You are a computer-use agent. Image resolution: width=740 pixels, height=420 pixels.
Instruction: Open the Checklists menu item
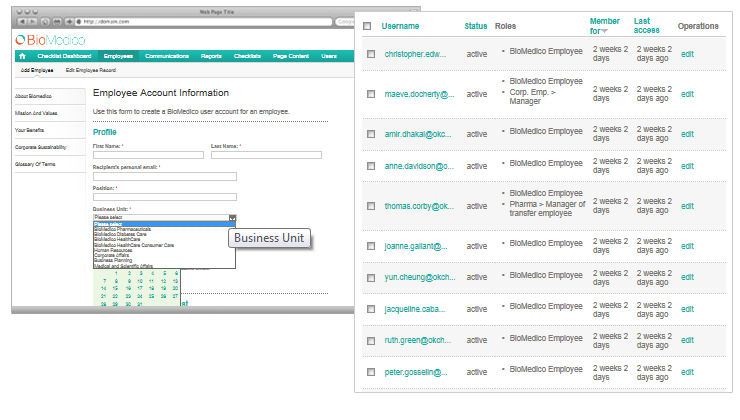click(247, 56)
